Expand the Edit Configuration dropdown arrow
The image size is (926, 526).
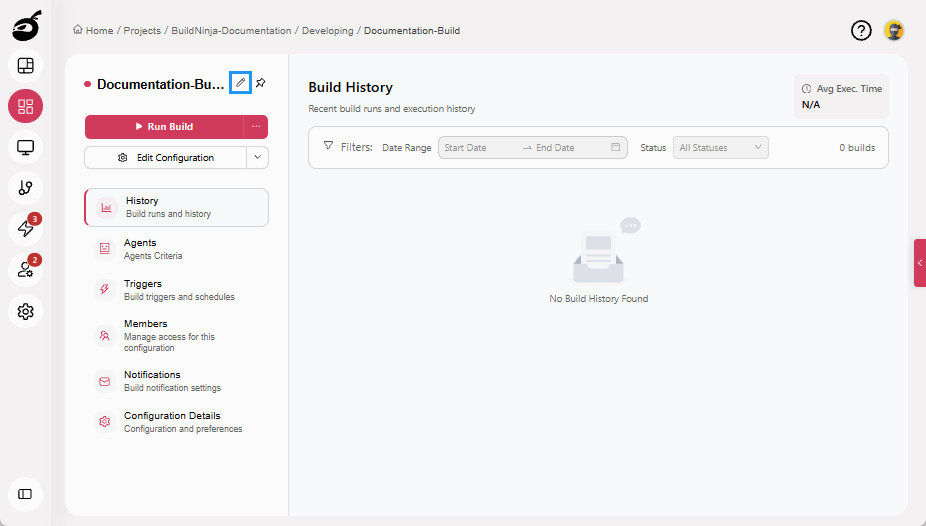pos(257,158)
